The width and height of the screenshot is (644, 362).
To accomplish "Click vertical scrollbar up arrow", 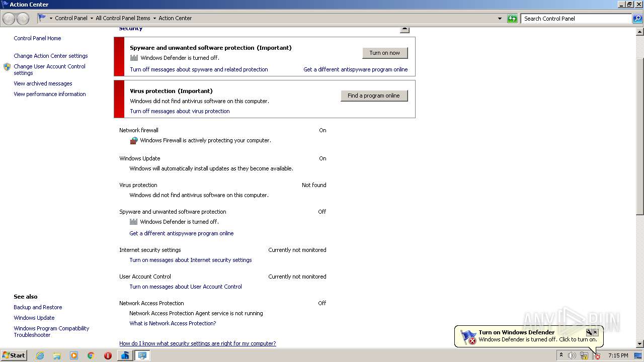I will pyautogui.click(x=640, y=32).
